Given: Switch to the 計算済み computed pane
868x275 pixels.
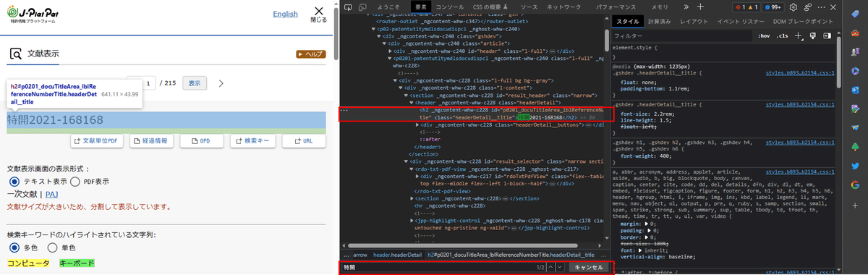Looking at the screenshot, I should click(x=659, y=22).
